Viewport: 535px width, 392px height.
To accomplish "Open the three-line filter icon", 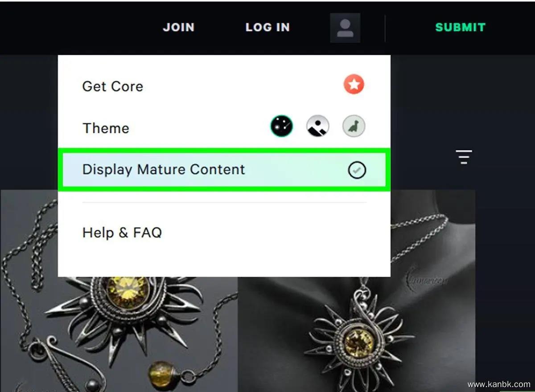I will [x=464, y=157].
